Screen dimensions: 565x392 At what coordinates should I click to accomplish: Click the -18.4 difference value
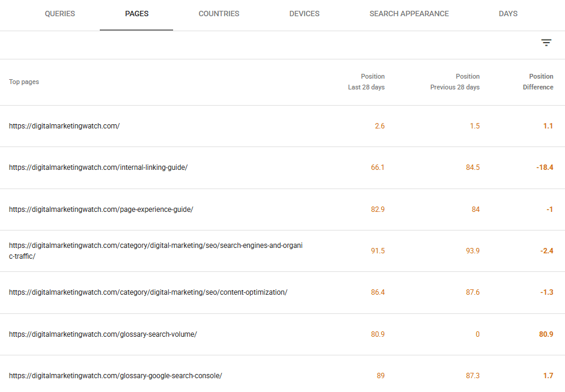545,167
